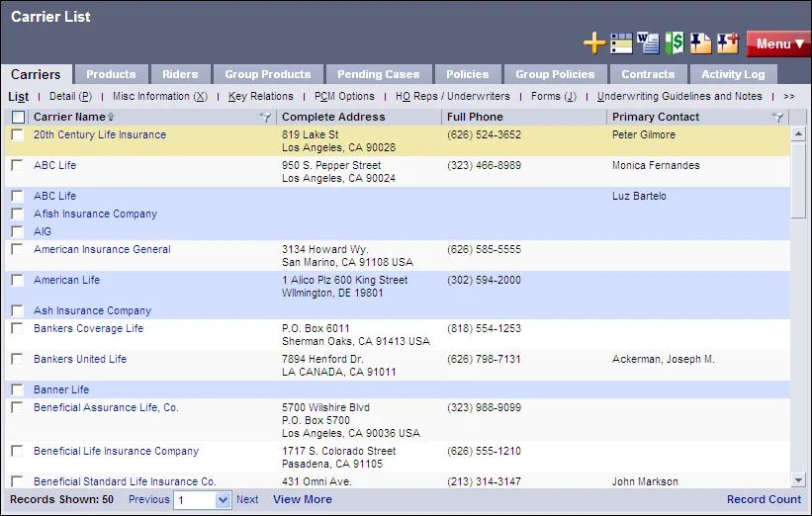
Task: Tick the checkbox for Afish Insurance Company
Action: tap(17, 214)
